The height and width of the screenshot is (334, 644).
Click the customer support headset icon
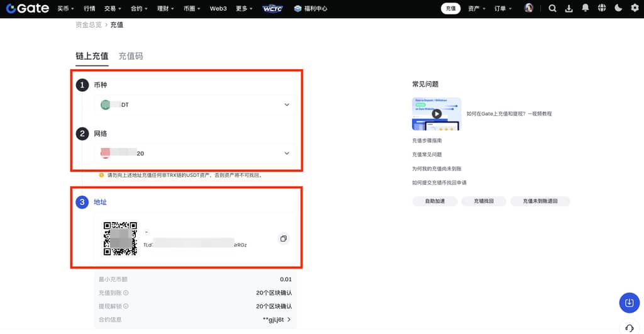pyautogui.click(x=630, y=328)
